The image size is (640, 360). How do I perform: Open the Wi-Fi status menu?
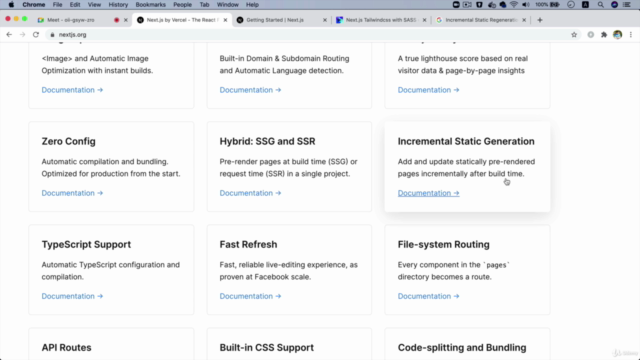[514, 4]
